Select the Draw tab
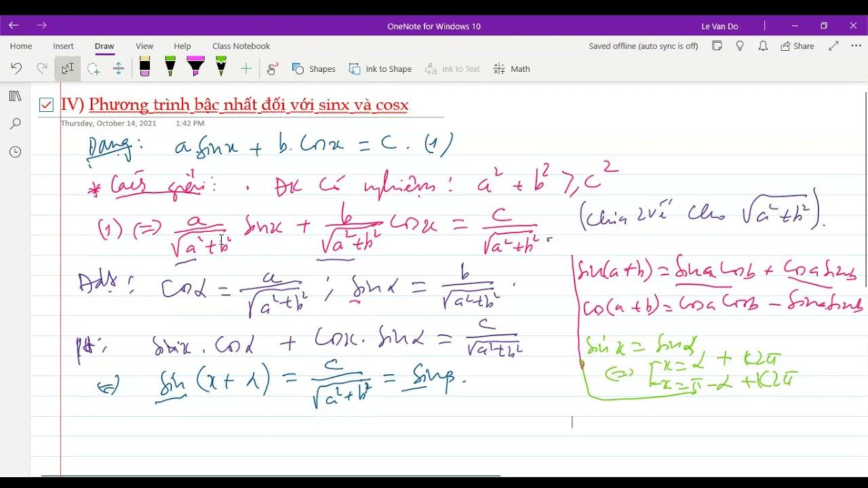 click(x=104, y=46)
